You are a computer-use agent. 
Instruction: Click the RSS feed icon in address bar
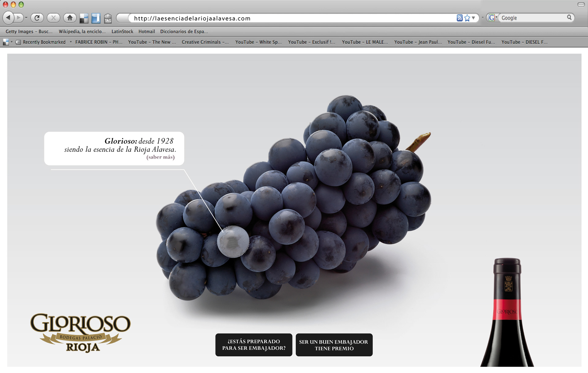(459, 18)
